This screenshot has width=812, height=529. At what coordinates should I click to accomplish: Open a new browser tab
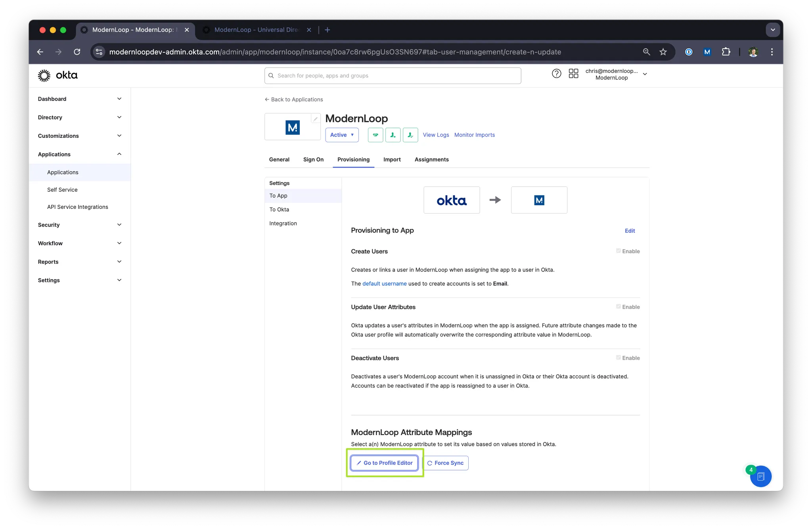coord(327,30)
